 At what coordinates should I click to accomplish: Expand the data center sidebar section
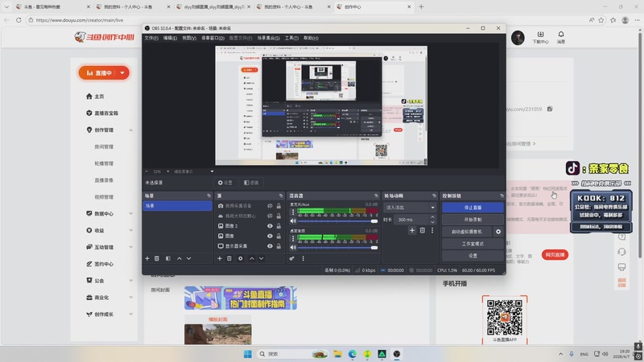131,214
